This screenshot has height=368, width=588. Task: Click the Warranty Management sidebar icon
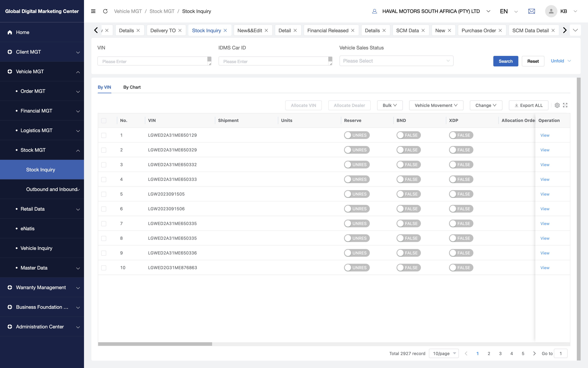(x=10, y=287)
